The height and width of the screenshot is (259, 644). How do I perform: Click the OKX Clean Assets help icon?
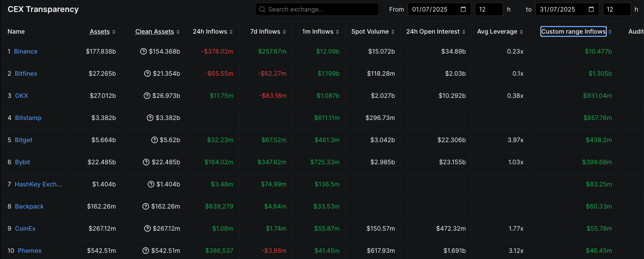pyautogui.click(x=147, y=96)
